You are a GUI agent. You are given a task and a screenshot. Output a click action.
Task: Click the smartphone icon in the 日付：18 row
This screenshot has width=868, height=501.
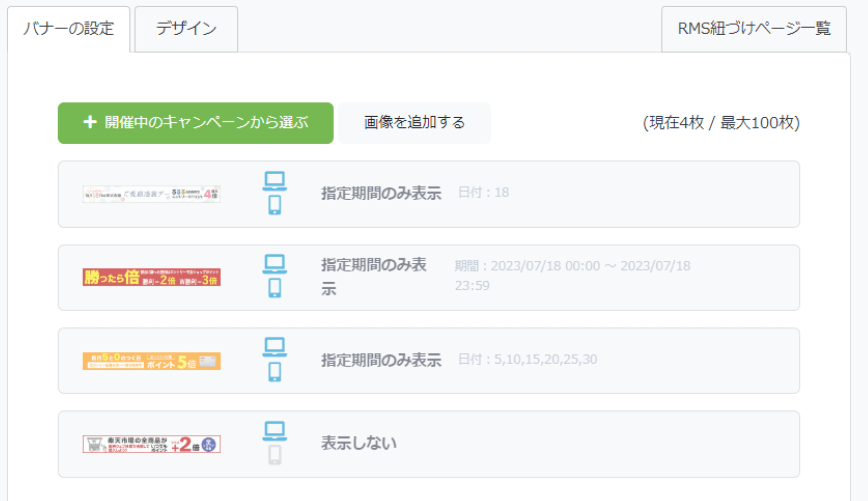pyautogui.click(x=275, y=205)
